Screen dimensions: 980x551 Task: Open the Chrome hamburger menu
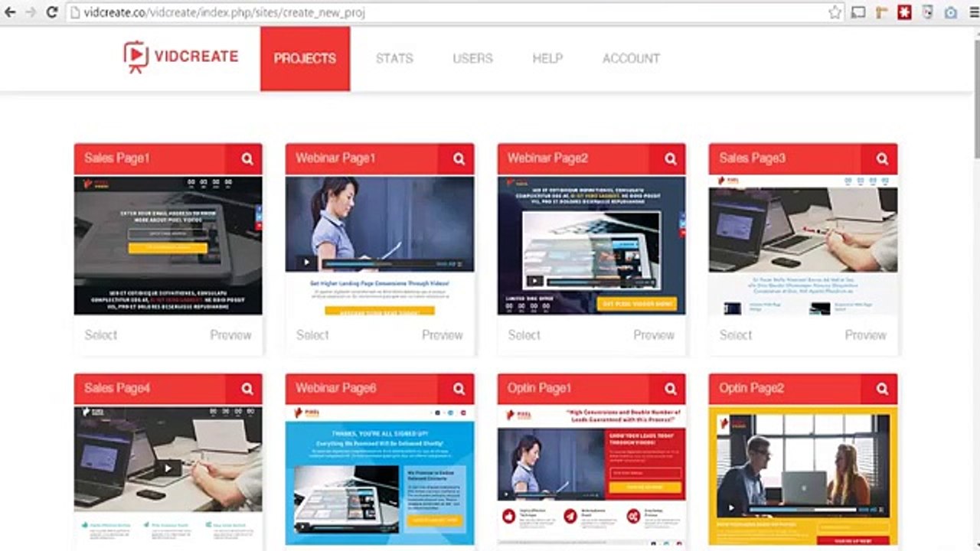974,12
